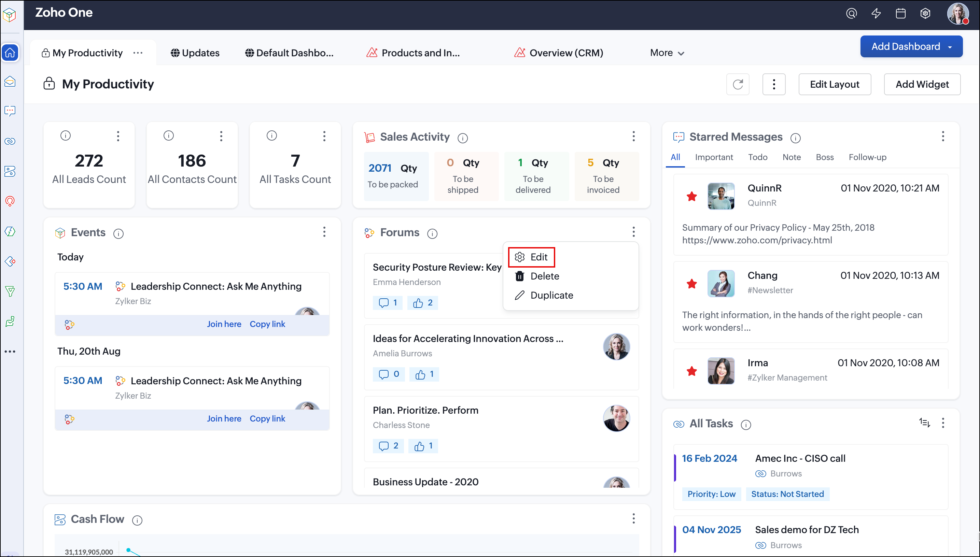Click the Add Widget button
The height and width of the screenshot is (557, 980).
[x=922, y=84]
